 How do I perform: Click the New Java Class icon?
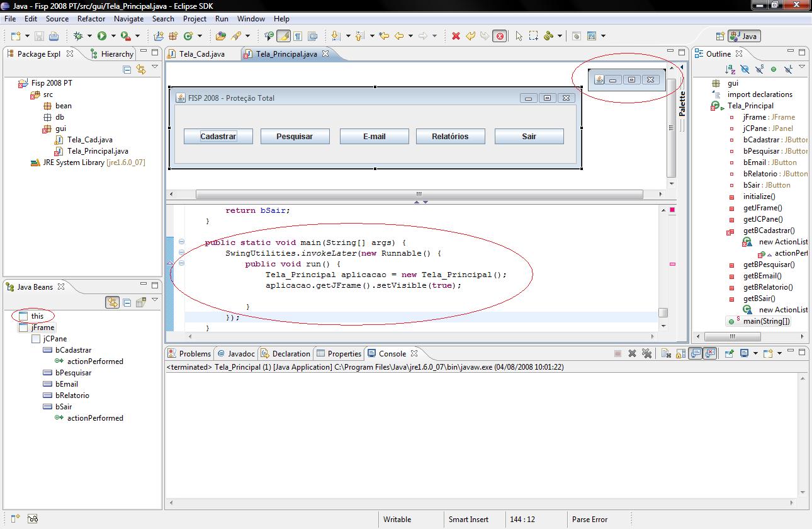188,37
